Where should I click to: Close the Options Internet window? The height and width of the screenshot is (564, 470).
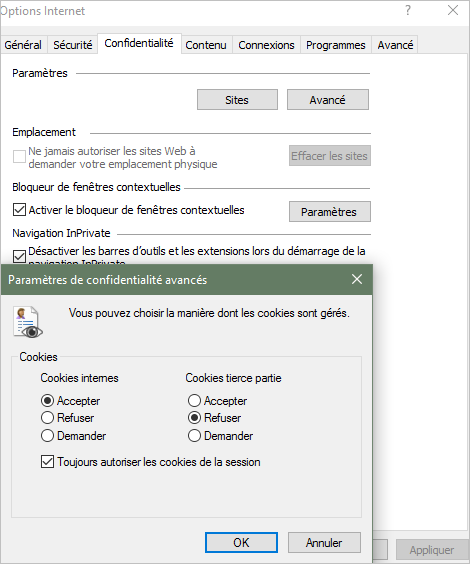[453, 10]
